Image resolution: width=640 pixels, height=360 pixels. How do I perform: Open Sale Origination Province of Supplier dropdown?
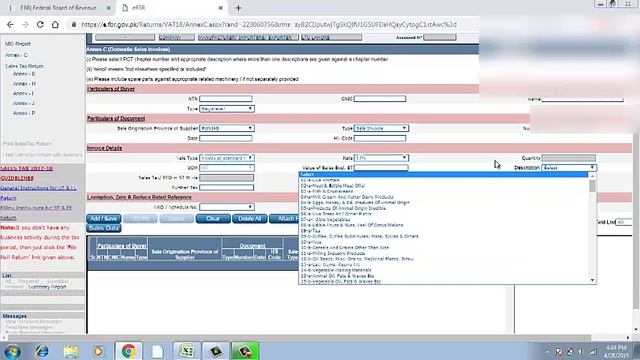(227, 128)
